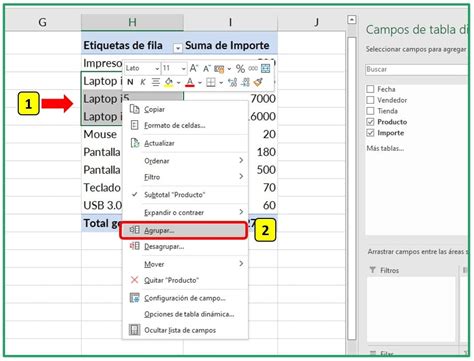
Task: Choose Actualizar in the context menu
Action: [x=185, y=143]
